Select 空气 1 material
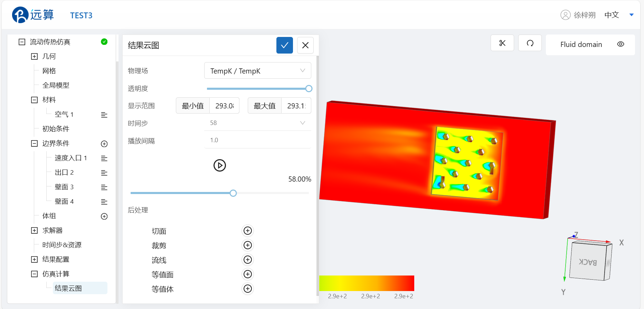Viewport: 644px width, 309px height. pos(64,114)
